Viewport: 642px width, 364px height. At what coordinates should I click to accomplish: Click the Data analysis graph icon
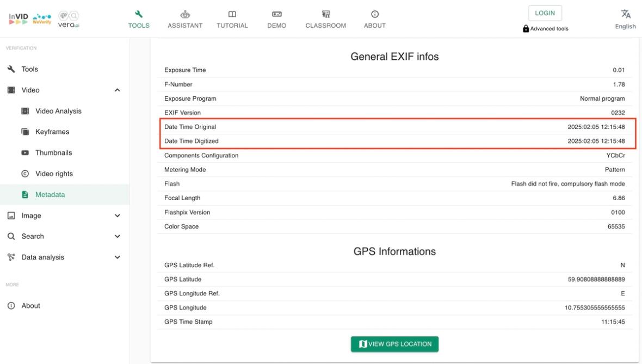click(x=11, y=257)
